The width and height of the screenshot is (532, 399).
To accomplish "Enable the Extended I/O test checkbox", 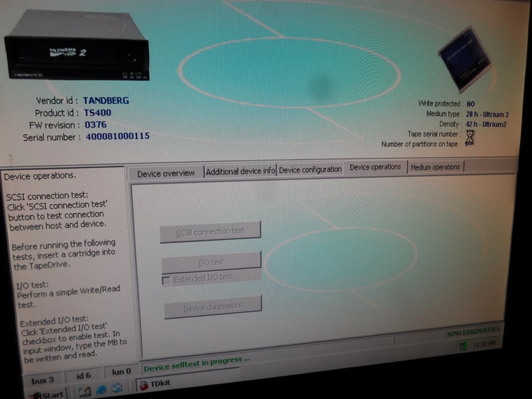I will pos(166,280).
